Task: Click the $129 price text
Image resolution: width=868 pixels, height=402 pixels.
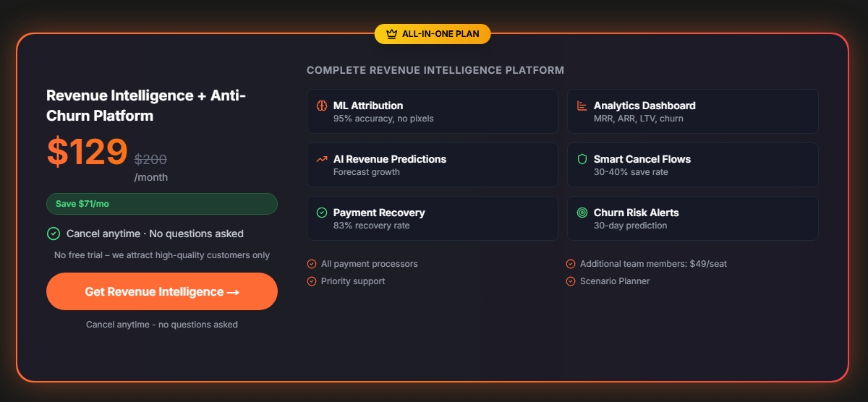Action: pyautogui.click(x=88, y=152)
